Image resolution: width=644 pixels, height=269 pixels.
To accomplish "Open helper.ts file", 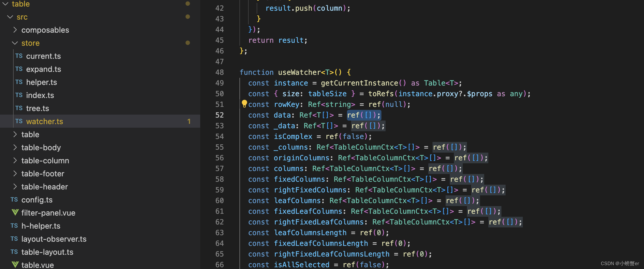I will click(x=42, y=82).
